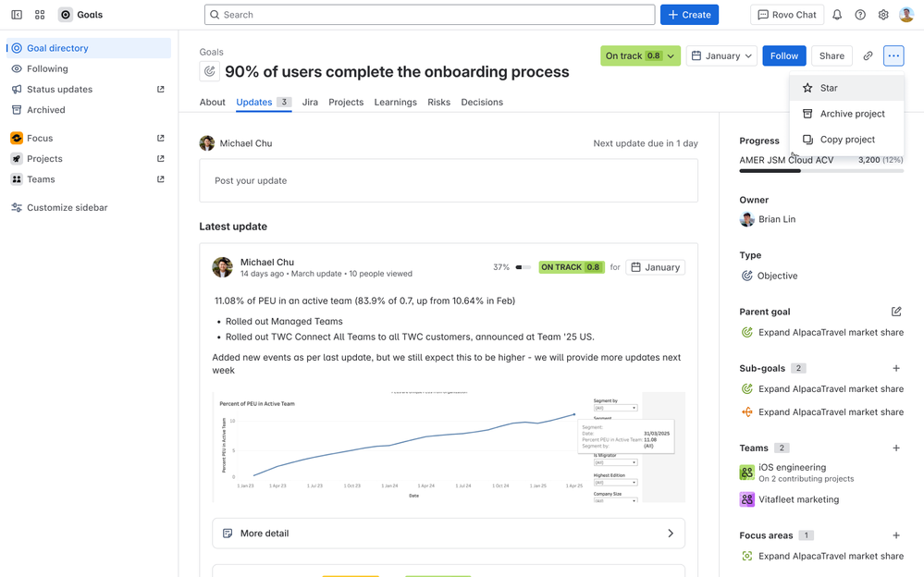The image size is (924, 577).
Task: Click Brian Lin owner avatar
Action: pyautogui.click(x=746, y=219)
